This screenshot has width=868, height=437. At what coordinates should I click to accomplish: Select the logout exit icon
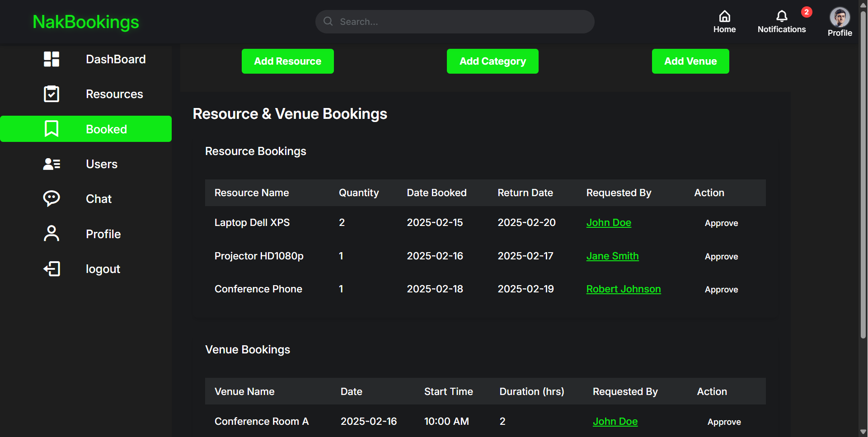pos(51,268)
